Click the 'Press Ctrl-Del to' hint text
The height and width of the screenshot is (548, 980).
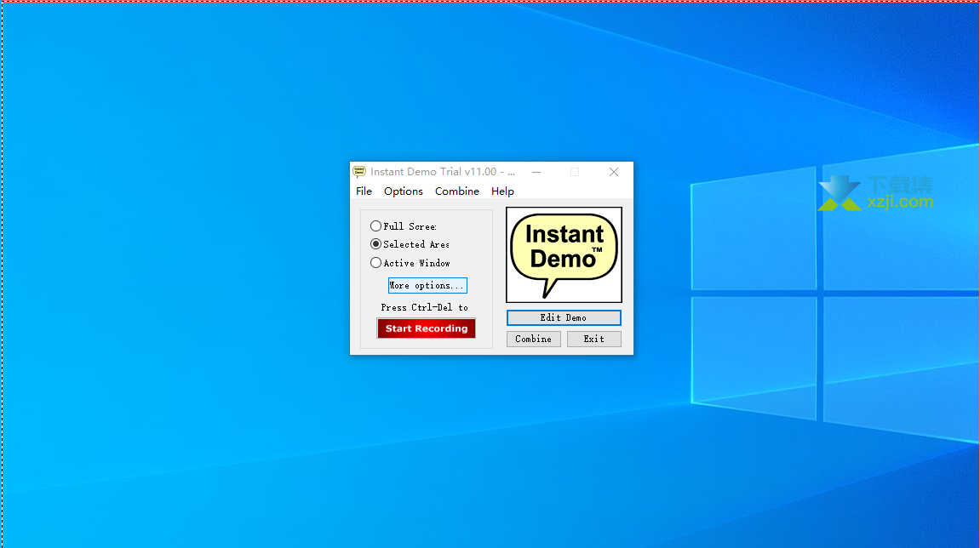[424, 307]
